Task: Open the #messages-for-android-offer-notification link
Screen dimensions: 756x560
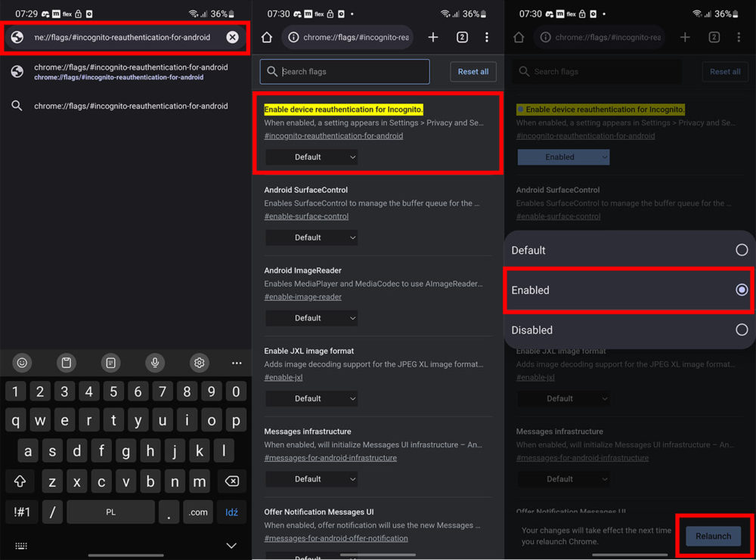Action: click(x=336, y=538)
